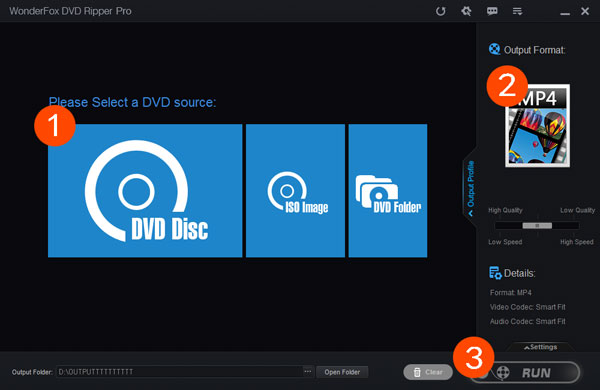Click the 'Low Speed' slider label
Viewport: 600px width, 390px height.
pos(505,242)
